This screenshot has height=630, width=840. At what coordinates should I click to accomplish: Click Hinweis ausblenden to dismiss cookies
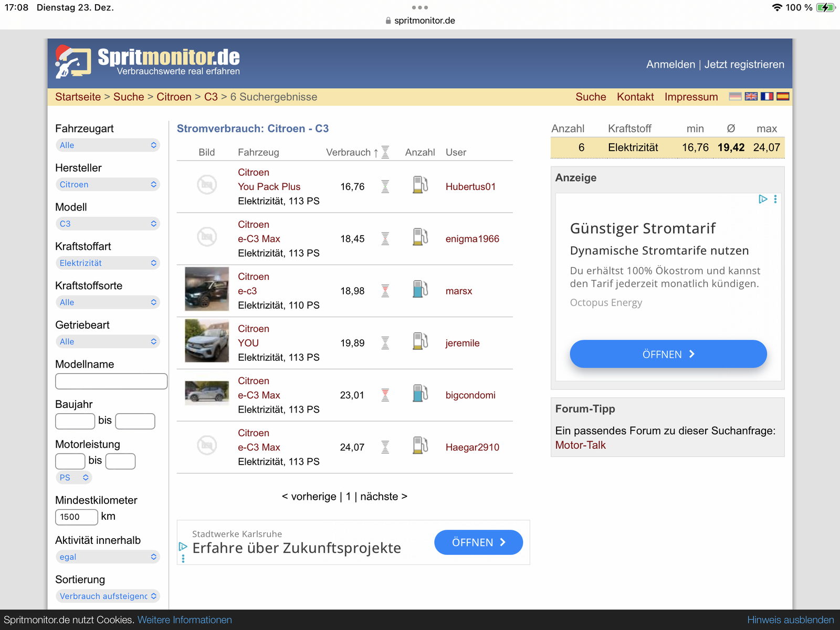(791, 620)
